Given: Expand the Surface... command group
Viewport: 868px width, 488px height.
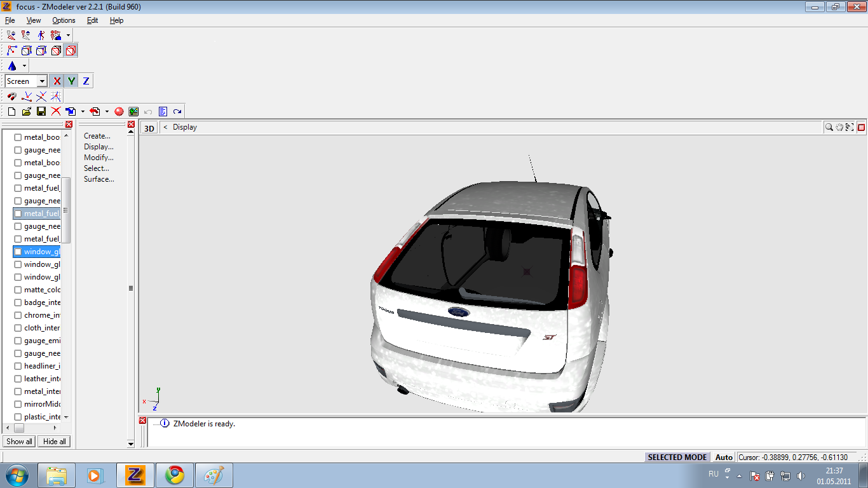Looking at the screenshot, I should tap(99, 179).
